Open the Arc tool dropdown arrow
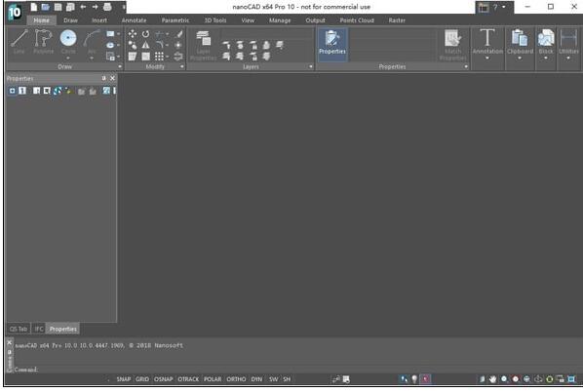This screenshot has height=392, width=583. coord(92,58)
